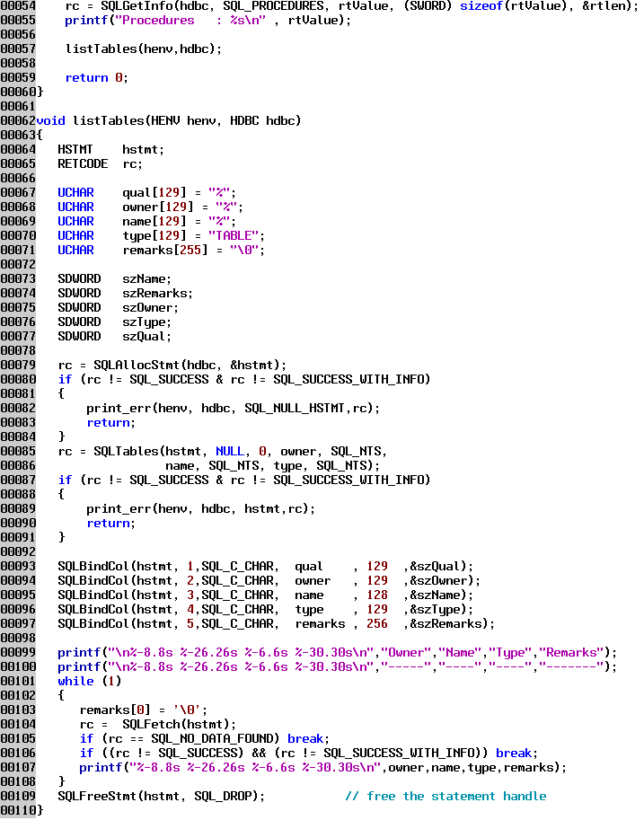Click line number 00092
This screenshot has height=820, width=644.
pos(18,552)
